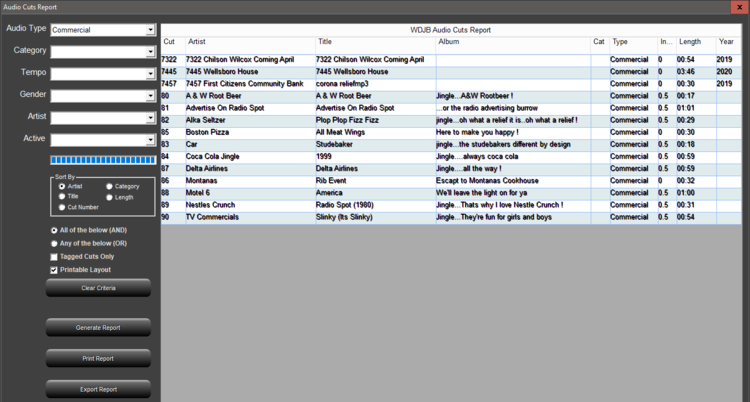Viewport: 750px width, 402px height.
Task: Click the Year column header
Action: click(x=728, y=43)
